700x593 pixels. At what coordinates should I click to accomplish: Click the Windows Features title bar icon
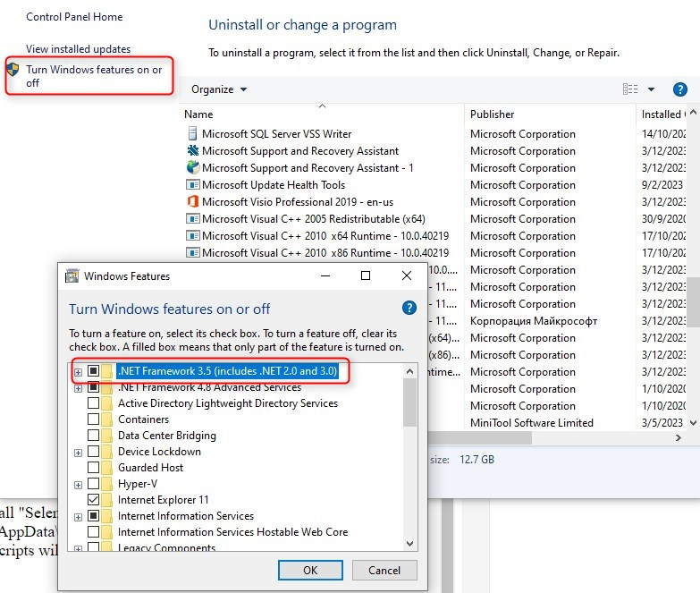coord(72,276)
